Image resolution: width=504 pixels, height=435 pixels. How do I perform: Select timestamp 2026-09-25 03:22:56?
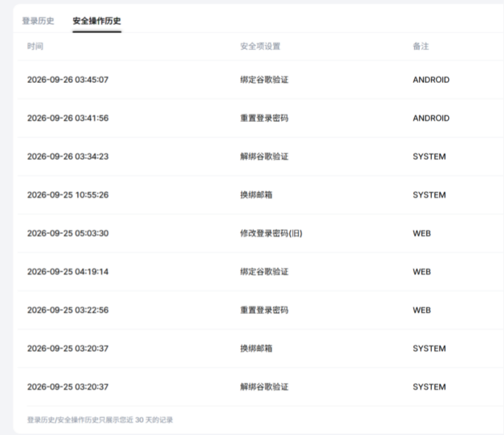[x=68, y=310]
